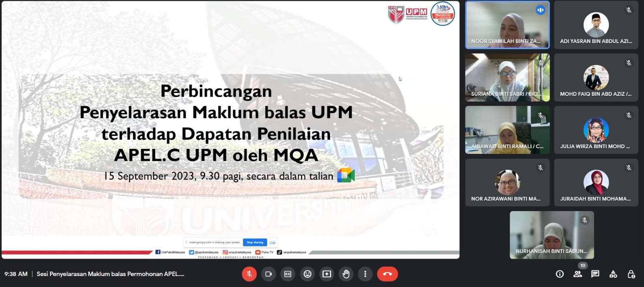Select Mohd Faiq Bin Abd Aziz tile
The height and width of the screenshot is (287, 644).
(x=596, y=78)
